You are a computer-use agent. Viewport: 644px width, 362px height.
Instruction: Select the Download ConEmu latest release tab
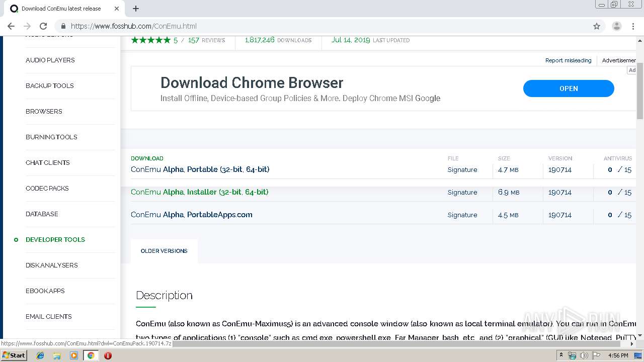click(61, 9)
